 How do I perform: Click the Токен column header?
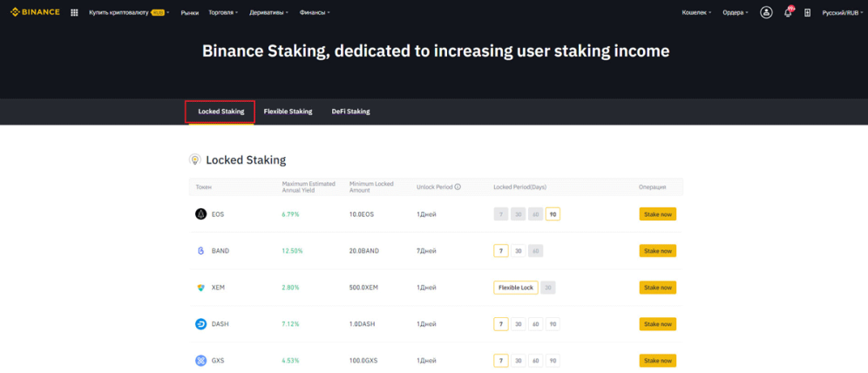coord(203,187)
